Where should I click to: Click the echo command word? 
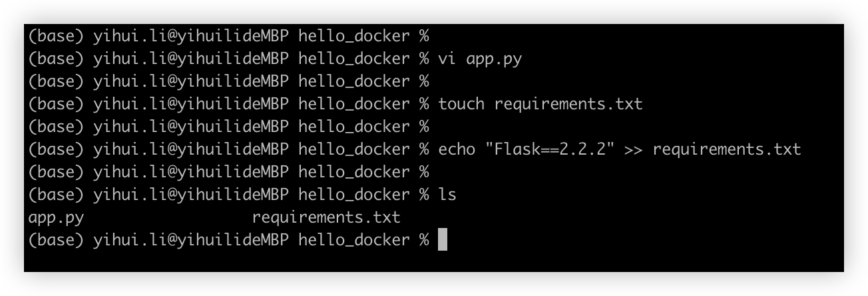(457, 149)
